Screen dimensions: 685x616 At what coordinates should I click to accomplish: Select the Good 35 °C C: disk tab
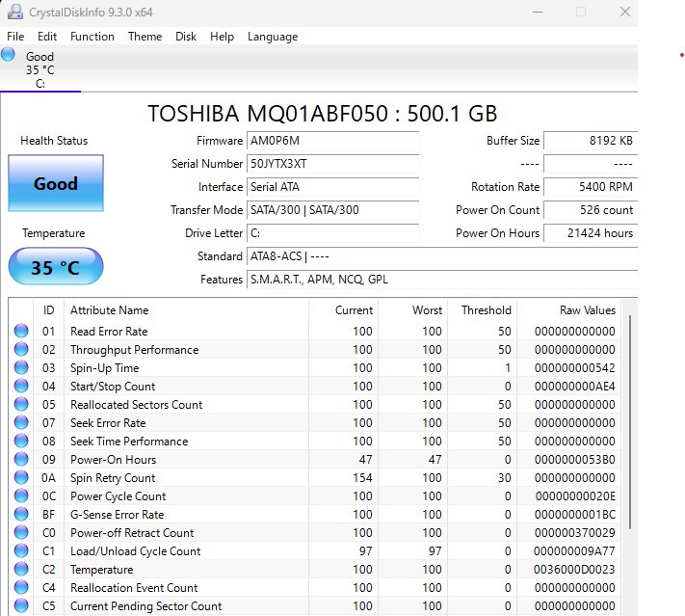(x=40, y=69)
